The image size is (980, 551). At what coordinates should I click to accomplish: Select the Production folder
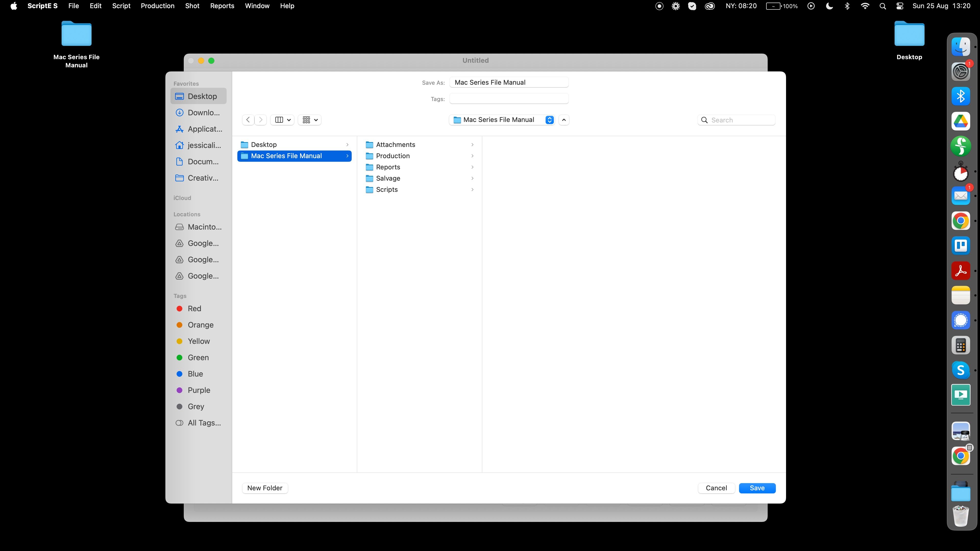point(393,156)
